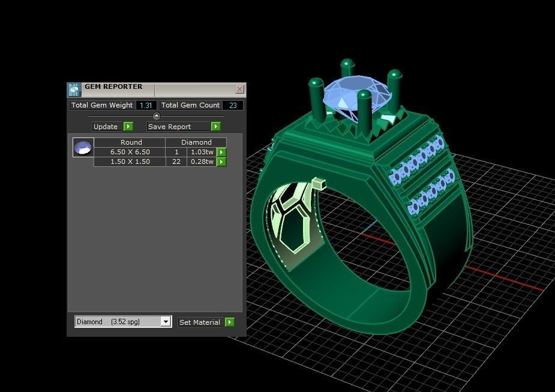
Task: Select the 1.50 X 1.50 size cell
Action: 130,161
